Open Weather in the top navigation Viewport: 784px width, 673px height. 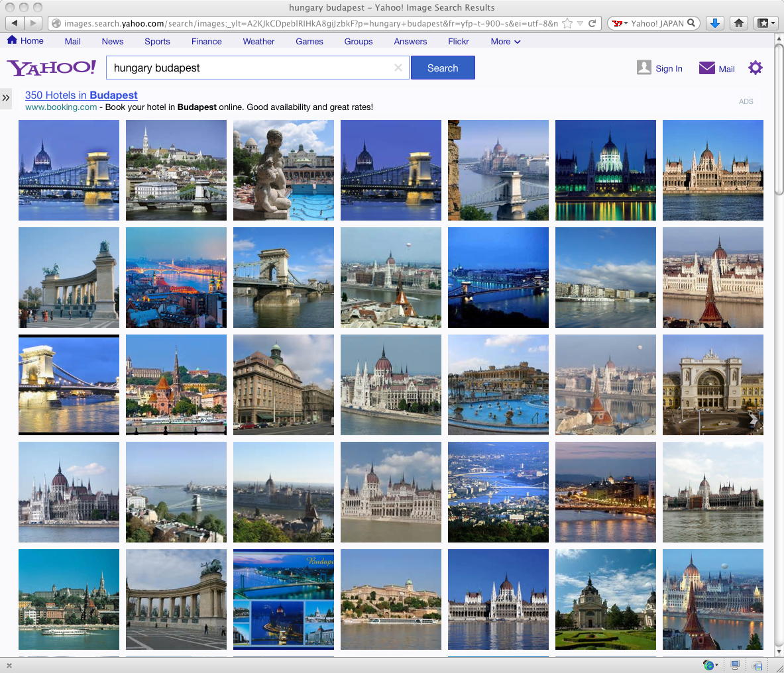[258, 42]
